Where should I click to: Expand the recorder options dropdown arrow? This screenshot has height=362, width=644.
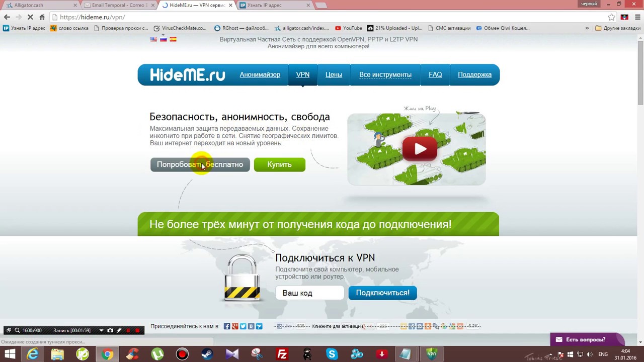point(101,330)
